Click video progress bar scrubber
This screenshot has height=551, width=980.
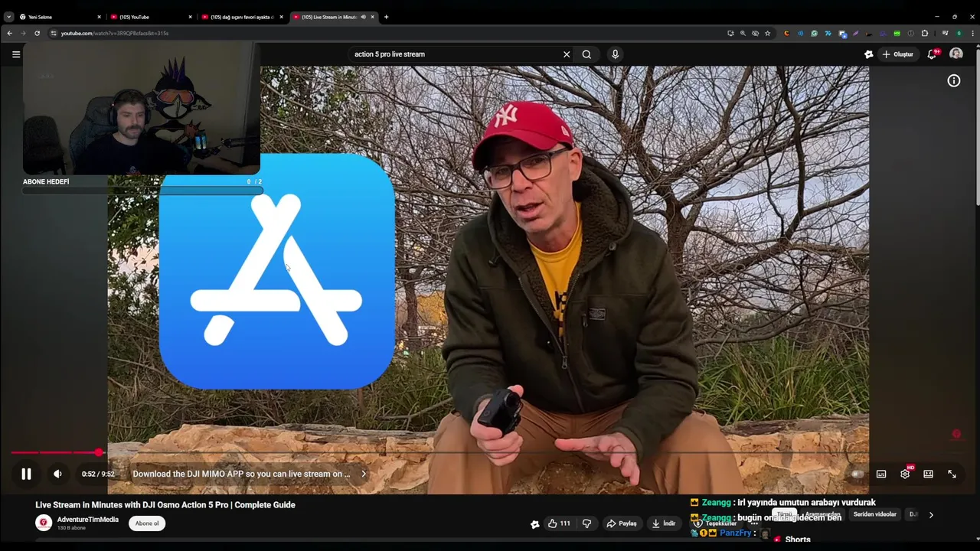tap(99, 452)
